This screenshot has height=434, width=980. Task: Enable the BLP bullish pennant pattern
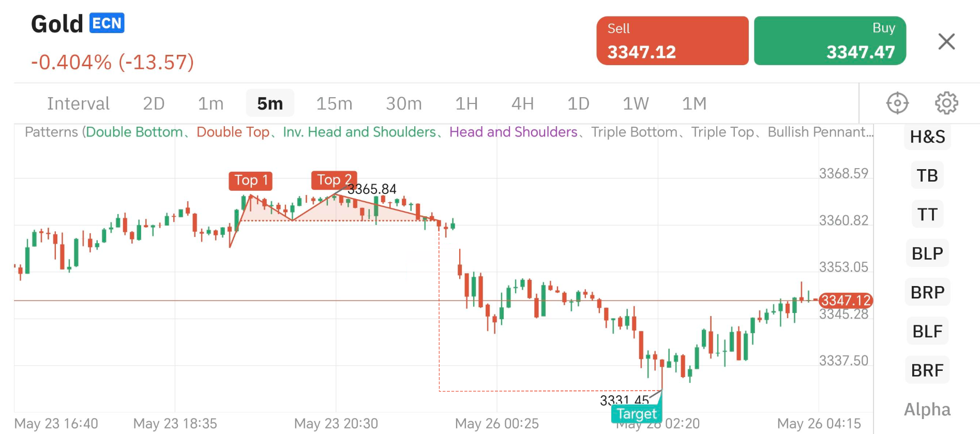click(927, 253)
